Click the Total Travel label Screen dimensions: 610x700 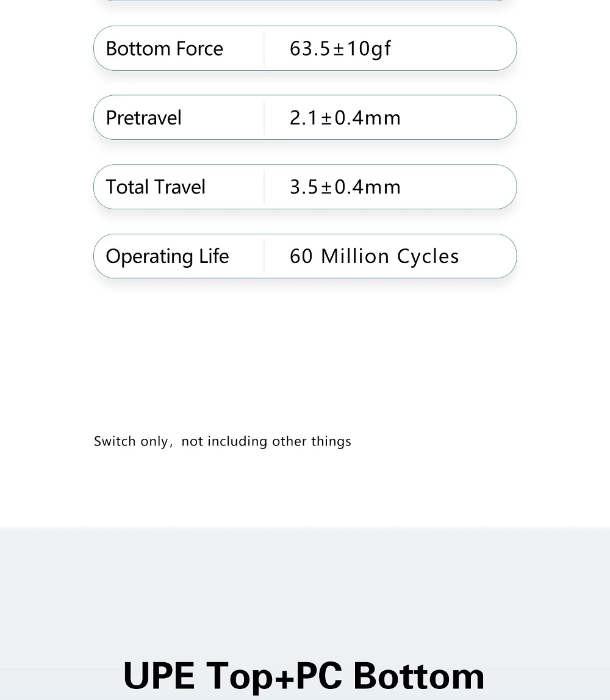click(155, 187)
